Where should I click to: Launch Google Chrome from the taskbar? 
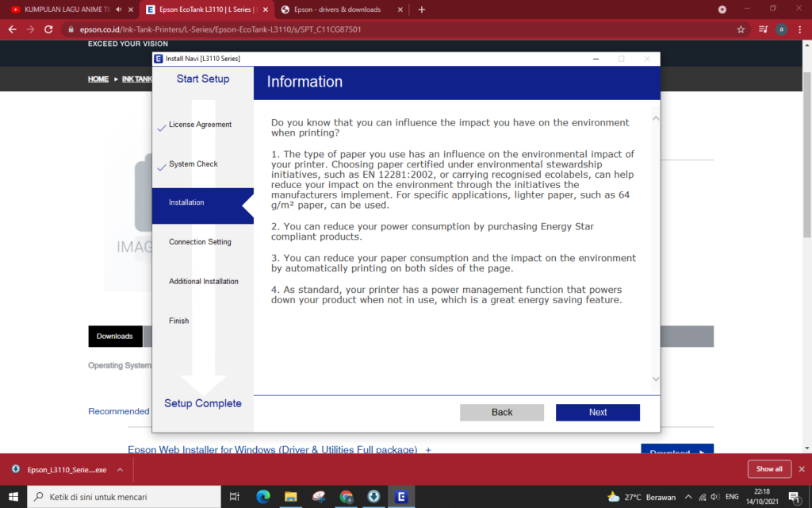pyautogui.click(x=346, y=497)
